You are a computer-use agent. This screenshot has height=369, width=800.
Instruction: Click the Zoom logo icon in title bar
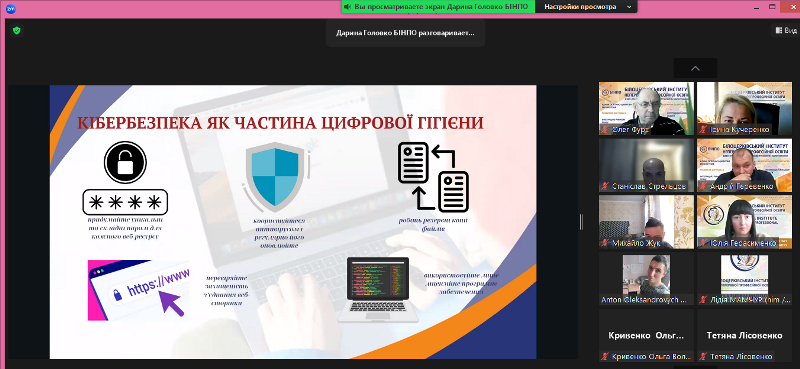pos(10,9)
